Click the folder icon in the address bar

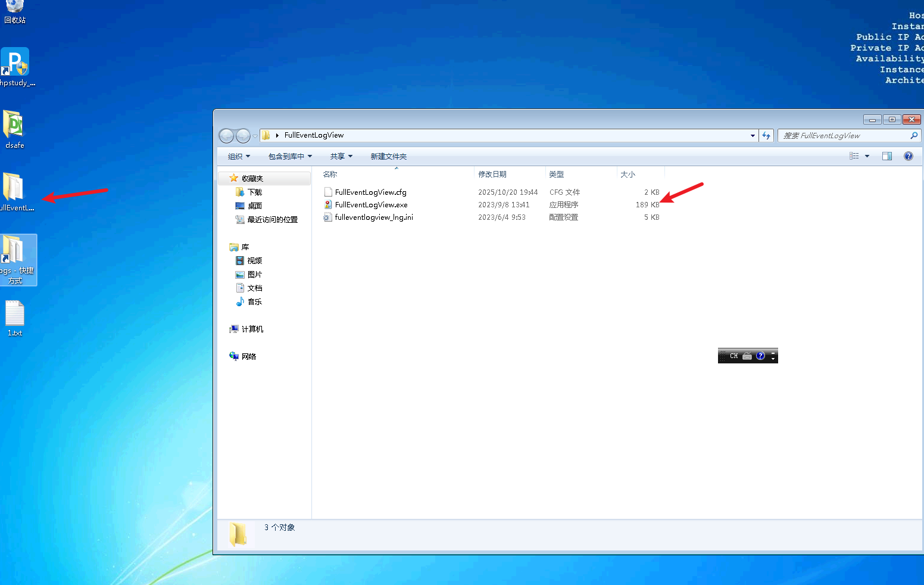266,135
